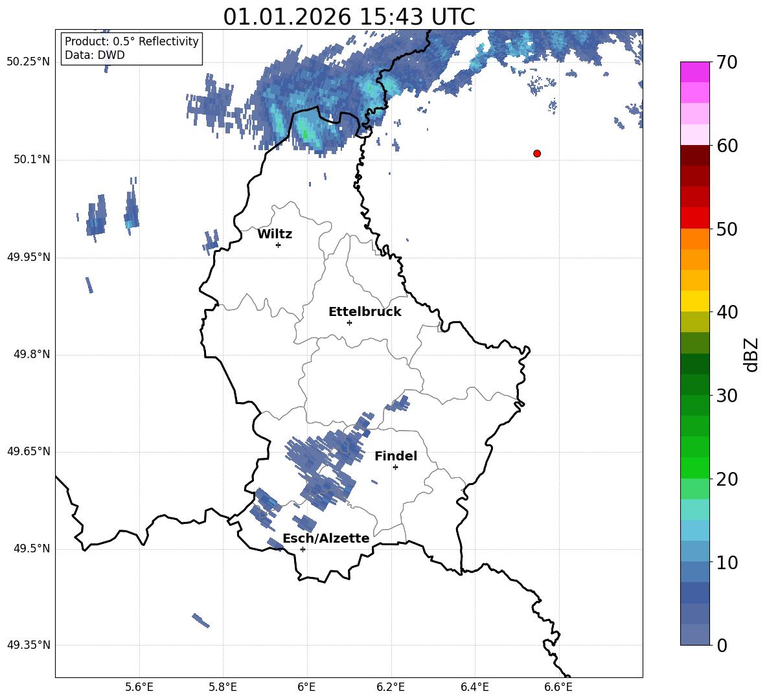Screen dimensions: 767x700
Task: Click the 49.5°N latitude label
Action: [32, 548]
